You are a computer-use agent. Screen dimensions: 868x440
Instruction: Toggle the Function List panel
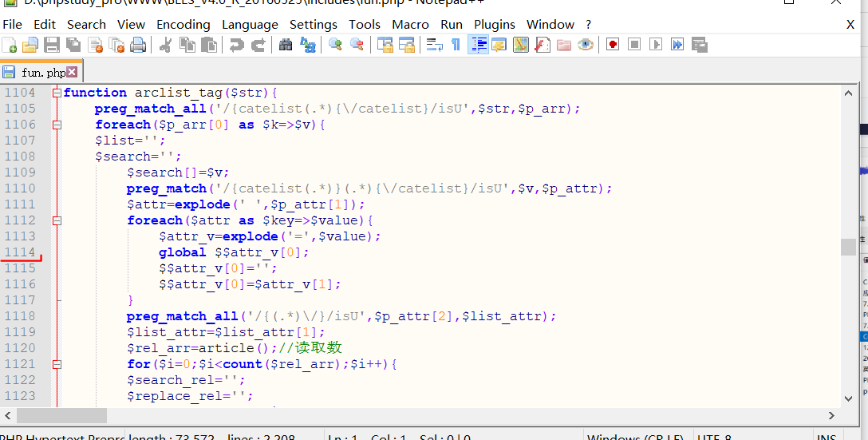click(542, 45)
